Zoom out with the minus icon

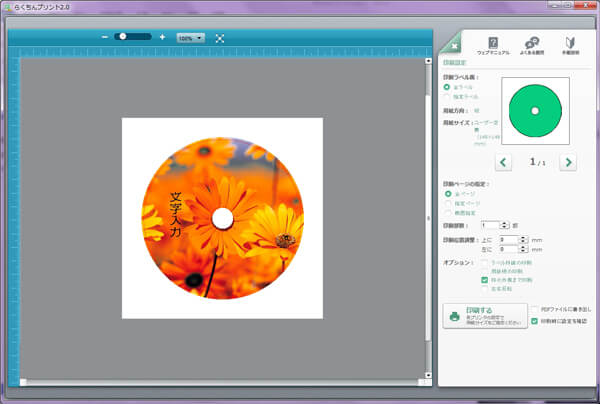coord(105,37)
